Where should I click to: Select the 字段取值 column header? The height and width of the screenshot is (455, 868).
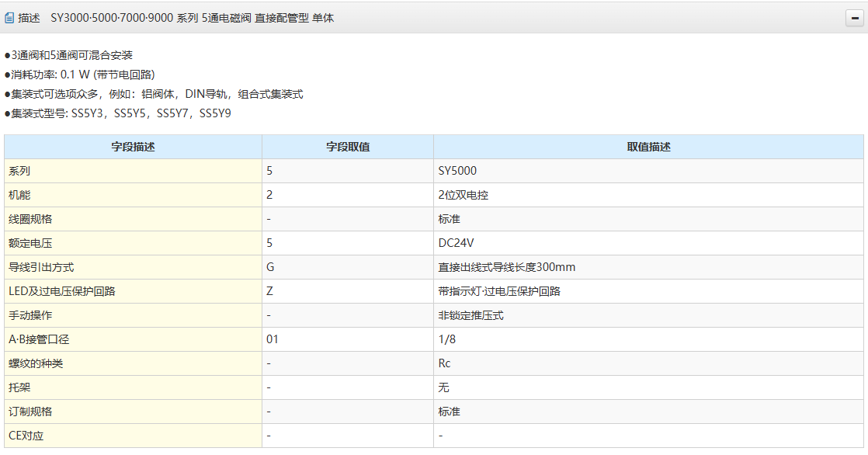click(x=347, y=147)
